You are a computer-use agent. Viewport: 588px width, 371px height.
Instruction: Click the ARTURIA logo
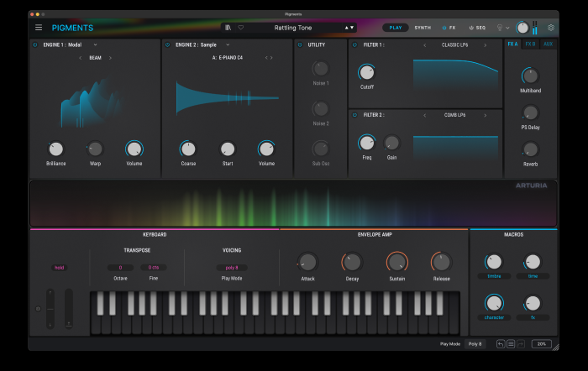coord(532,185)
